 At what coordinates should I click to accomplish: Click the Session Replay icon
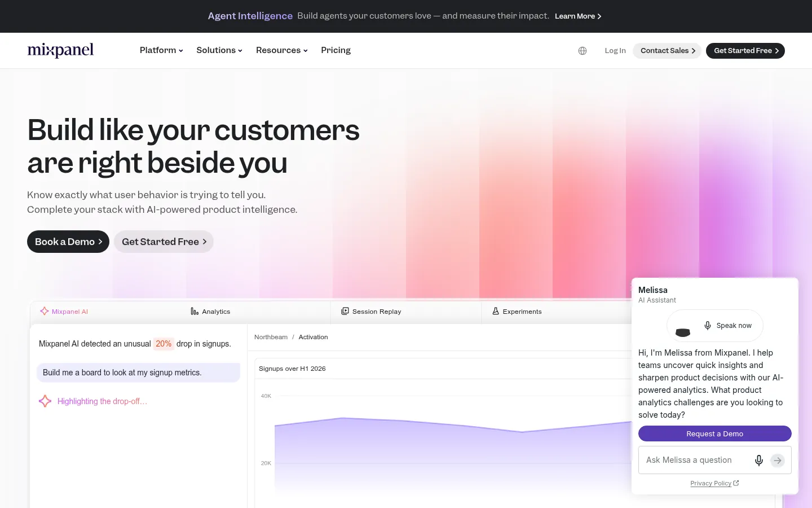pyautogui.click(x=345, y=311)
